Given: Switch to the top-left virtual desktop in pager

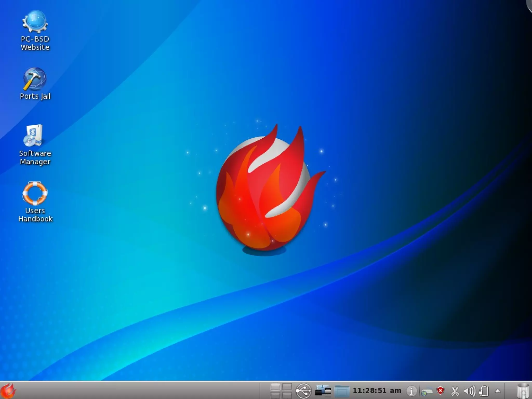Looking at the screenshot, I should 275,387.
